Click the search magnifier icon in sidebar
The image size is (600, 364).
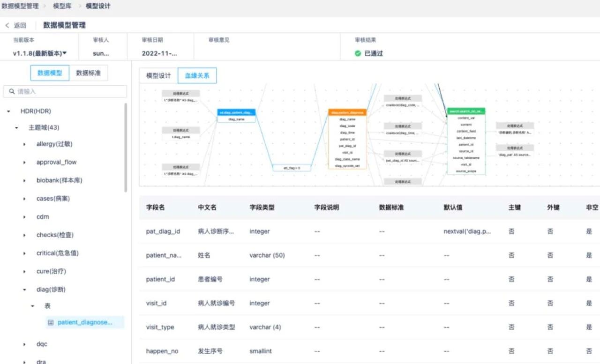tap(12, 91)
